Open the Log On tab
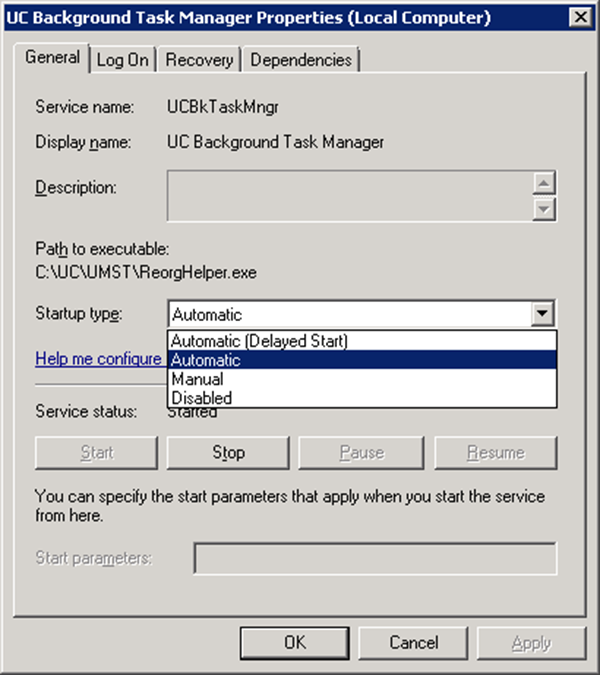 (x=122, y=60)
